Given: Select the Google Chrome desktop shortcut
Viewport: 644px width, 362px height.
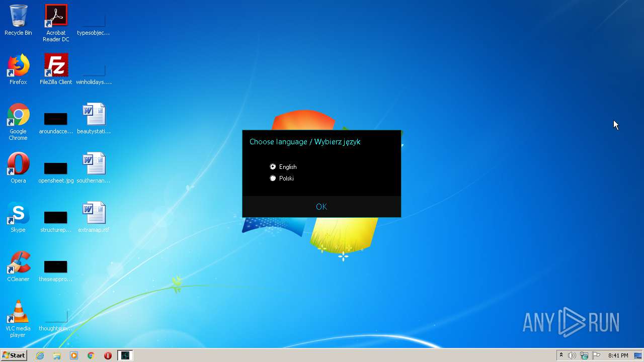Looking at the screenshot, I should pos(18,122).
